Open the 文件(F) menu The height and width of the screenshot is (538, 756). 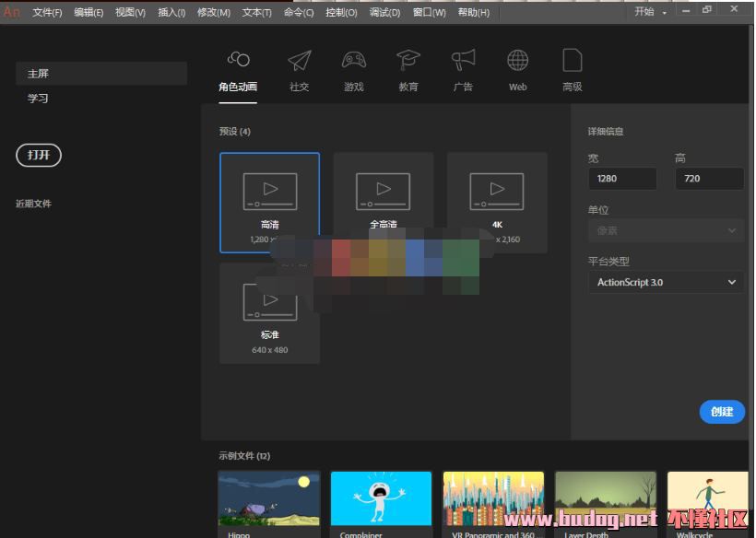coord(47,12)
